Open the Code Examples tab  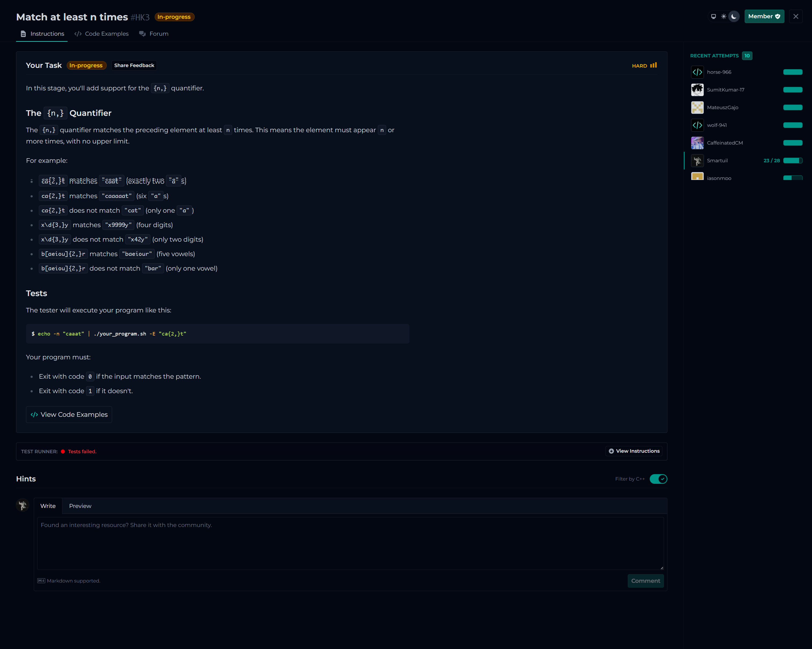(102, 34)
